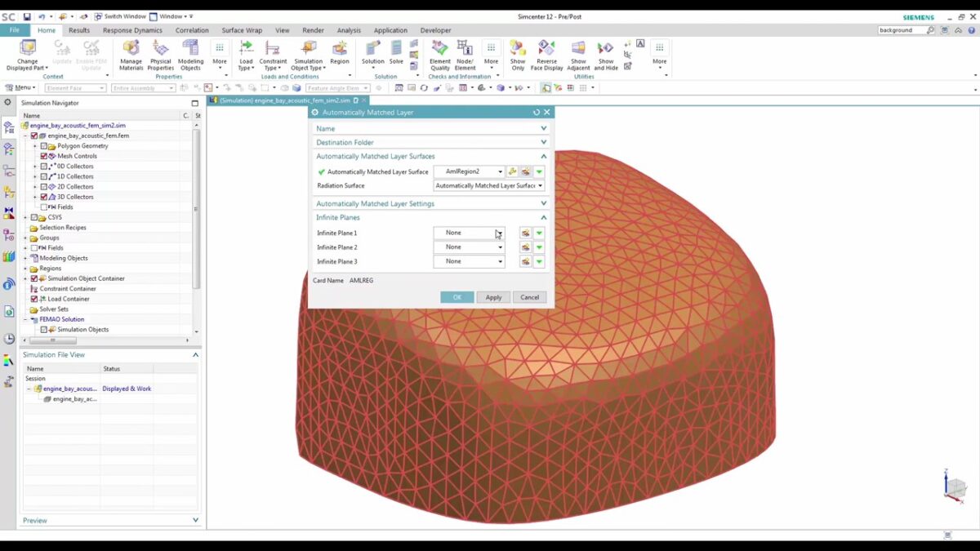Toggle the Load Container checkbox
The height and width of the screenshot is (551, 980).
pos(33,299)
